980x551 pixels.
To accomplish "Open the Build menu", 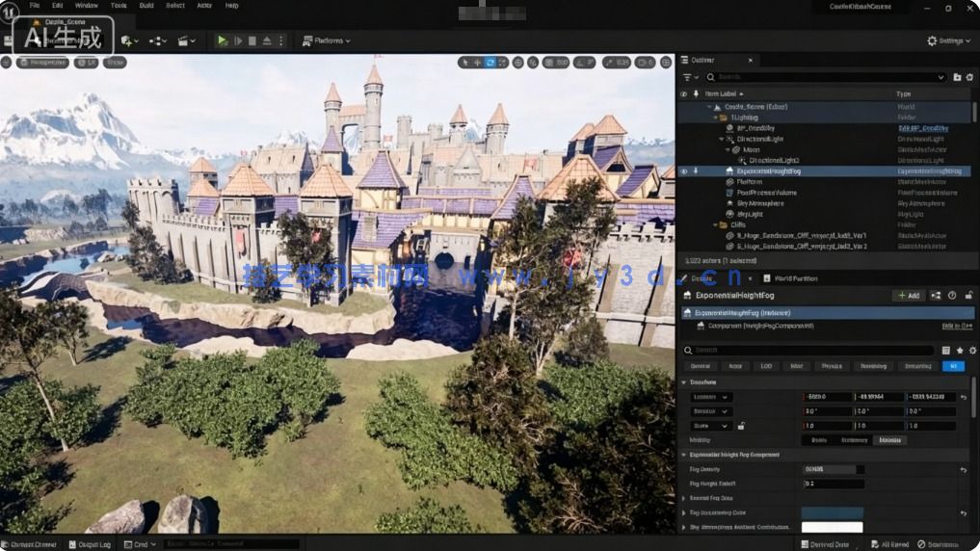I will click(x=146, y=6).
